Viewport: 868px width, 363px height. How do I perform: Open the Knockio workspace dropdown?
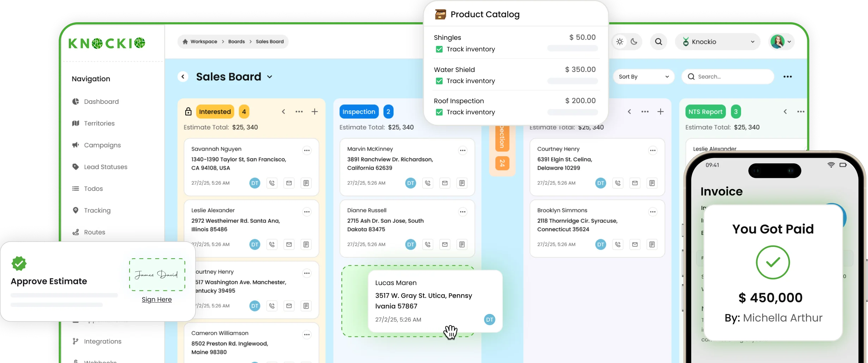click(x=718, y=42)
